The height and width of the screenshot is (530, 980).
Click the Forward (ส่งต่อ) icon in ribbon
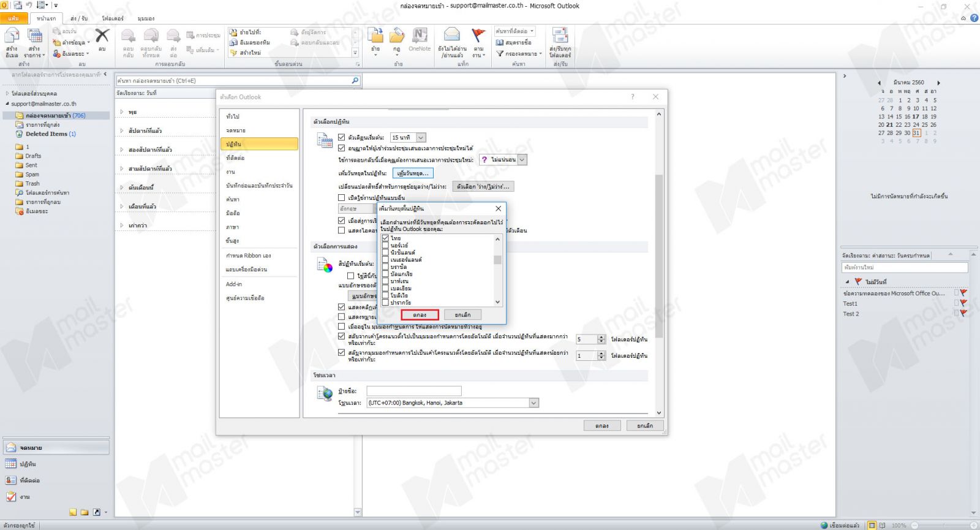pyautogui.click(x=174, y=36)
